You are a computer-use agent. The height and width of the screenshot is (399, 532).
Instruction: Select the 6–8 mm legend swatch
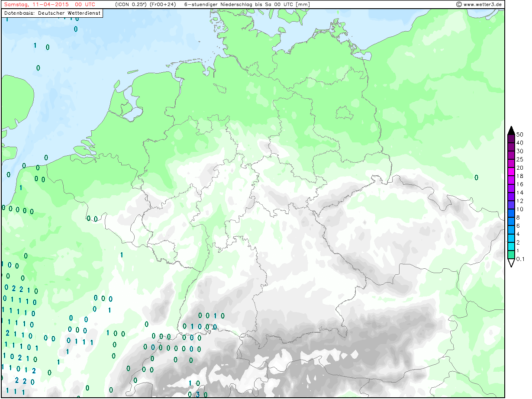[x=511, y=222]
